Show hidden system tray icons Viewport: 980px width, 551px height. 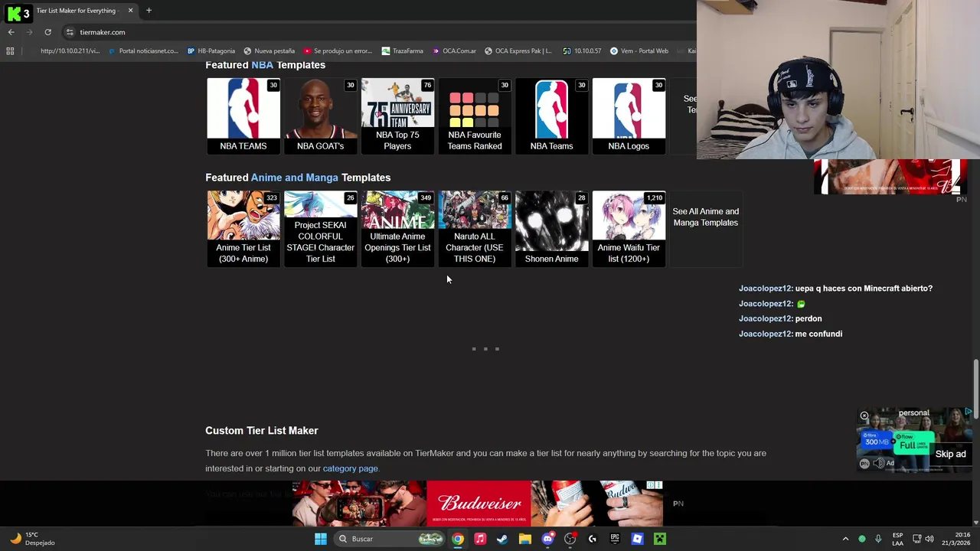pyautogui.click(x=845, y=539)
